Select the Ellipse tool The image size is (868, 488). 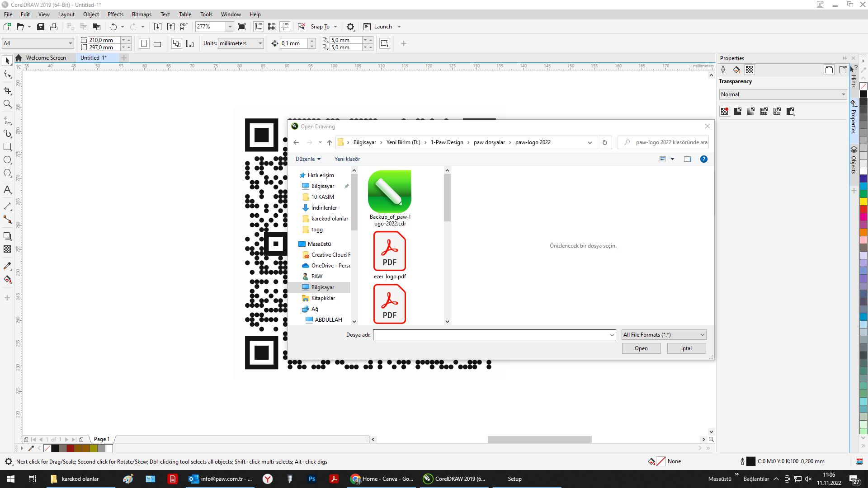7,160
